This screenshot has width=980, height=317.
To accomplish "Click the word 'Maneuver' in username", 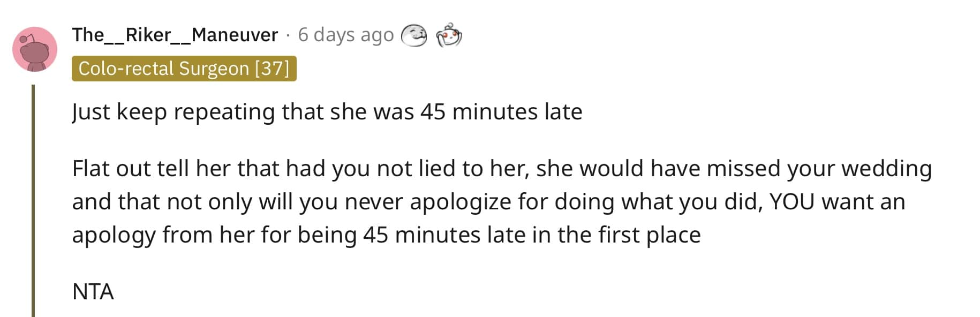I will (x=235, y=35).
